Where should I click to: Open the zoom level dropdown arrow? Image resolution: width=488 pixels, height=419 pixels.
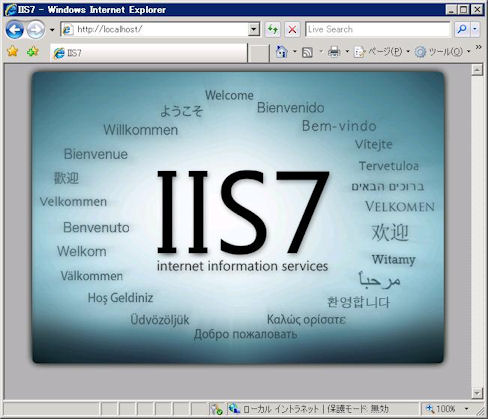pyautogui.click(x=466, y=409)
